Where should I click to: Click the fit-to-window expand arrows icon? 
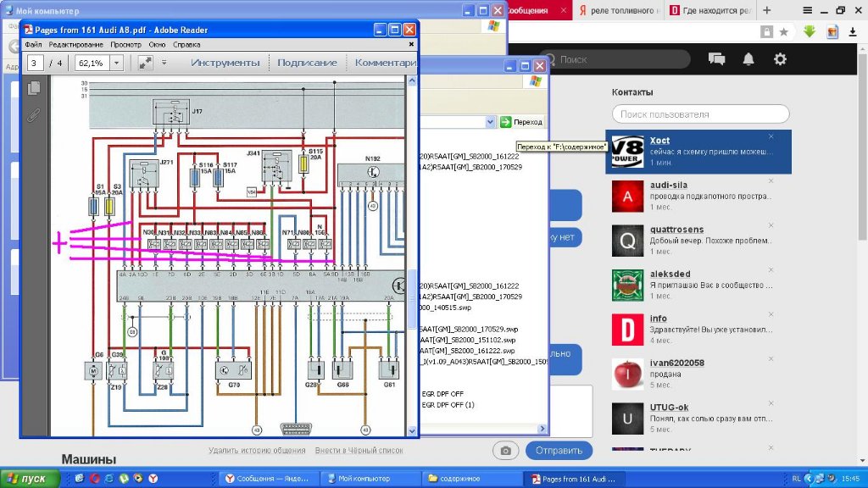(145, 63)
